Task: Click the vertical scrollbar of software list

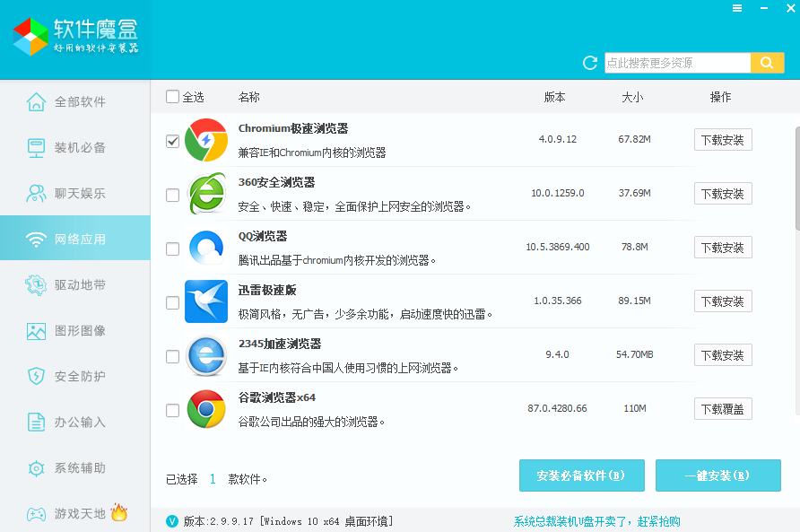Action: tap(797, 179)
